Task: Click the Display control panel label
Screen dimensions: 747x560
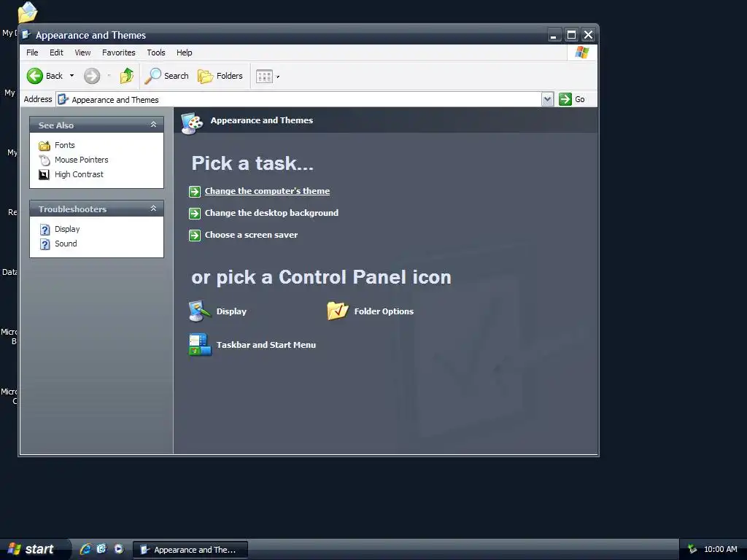Action: pyautogui.click(x=231, y=311)
